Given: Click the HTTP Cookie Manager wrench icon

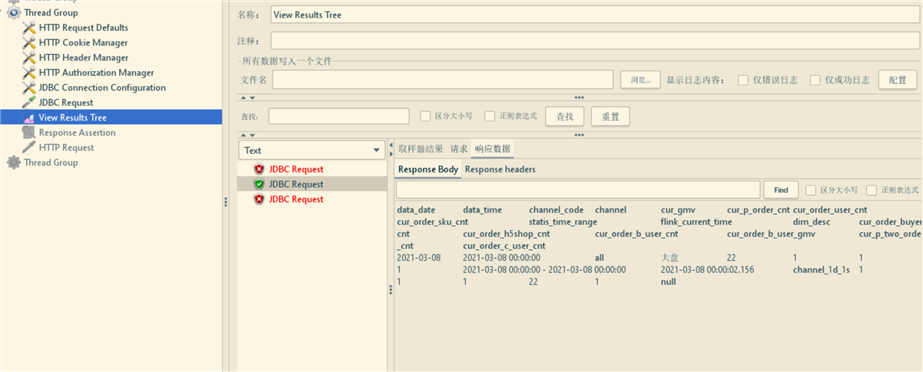Looking at the screenshot, I should pos(29,42).
